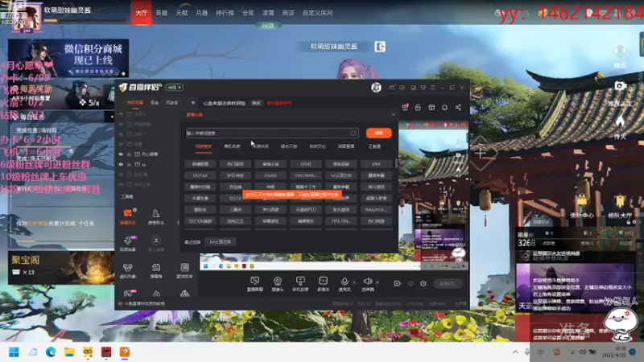Click the magnifier icon inside the search box
Screen dimensions: 644x362
353,133
